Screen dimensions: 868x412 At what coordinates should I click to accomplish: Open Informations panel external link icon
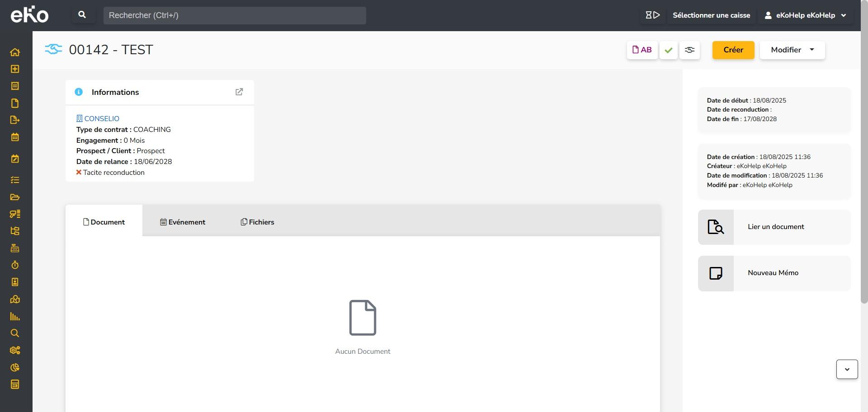pos(239,92)
